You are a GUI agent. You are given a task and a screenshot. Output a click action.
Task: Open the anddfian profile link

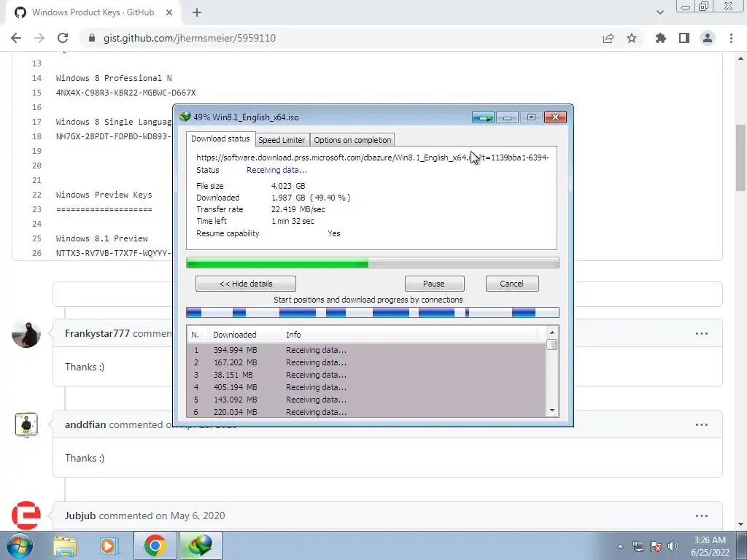(x=85, y=424)
